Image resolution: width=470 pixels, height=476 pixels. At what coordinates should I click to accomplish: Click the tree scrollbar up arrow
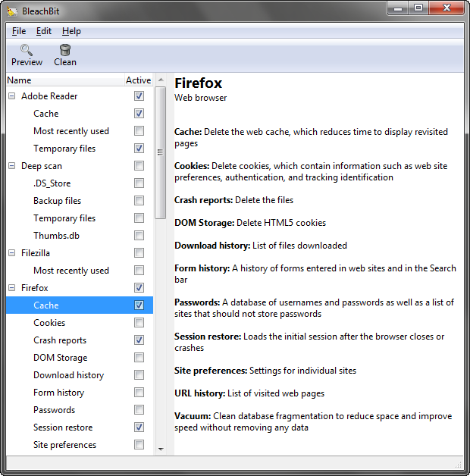pos(161,80)
